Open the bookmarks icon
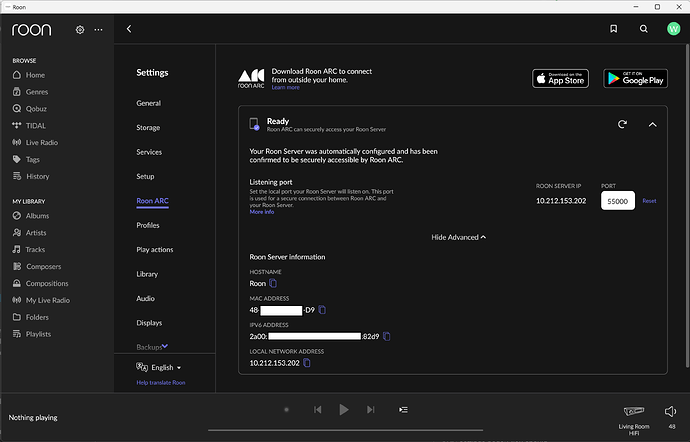690x442 pixels. pyautogui.click(x=613, y=29)
